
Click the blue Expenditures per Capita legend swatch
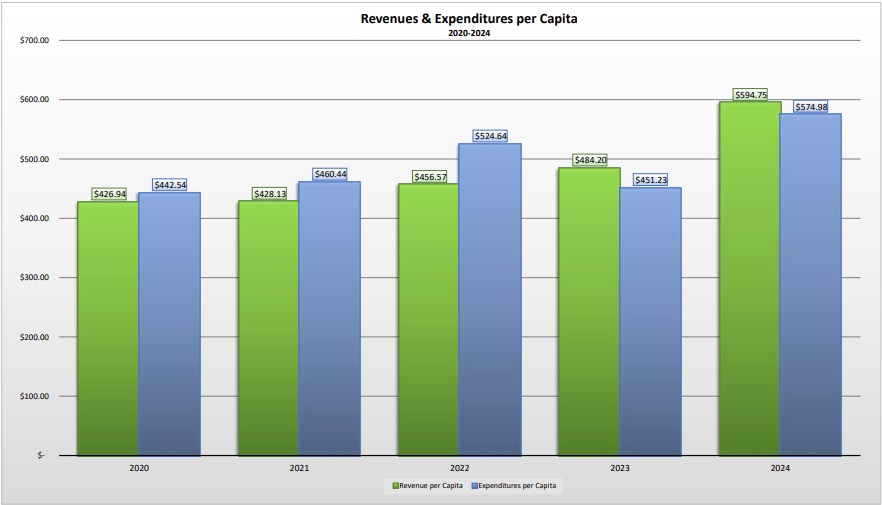[473, 486]
